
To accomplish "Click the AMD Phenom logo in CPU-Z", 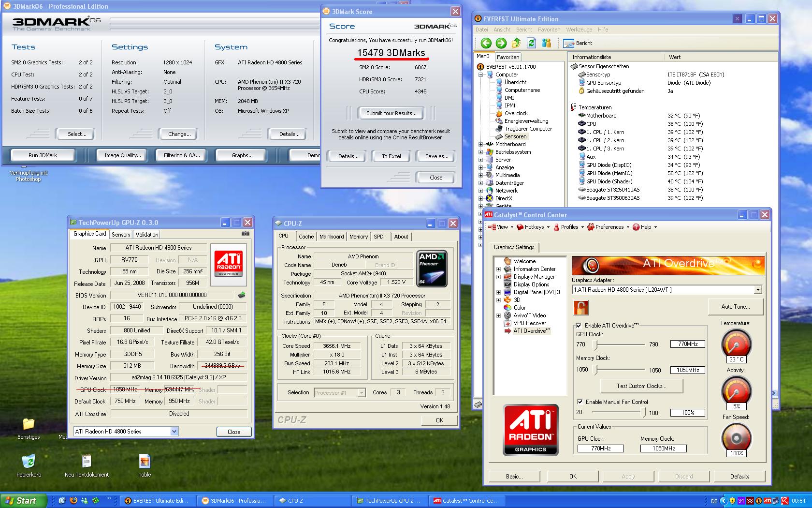I will [432, 269].
